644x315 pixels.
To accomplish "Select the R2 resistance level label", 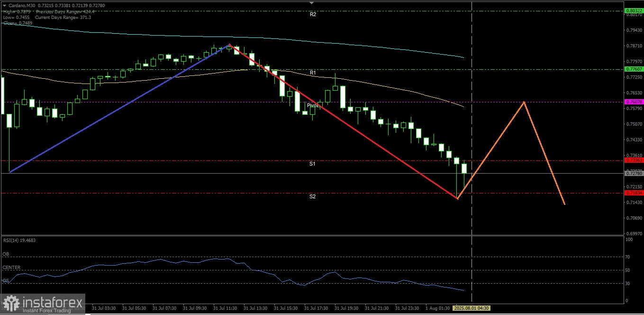I will [313, 15].
